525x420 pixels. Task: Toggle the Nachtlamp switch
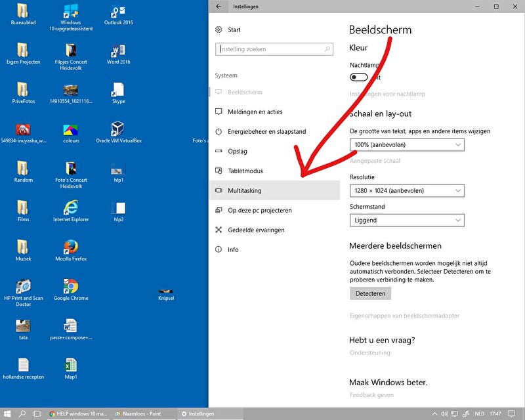(x=359, y=77)
